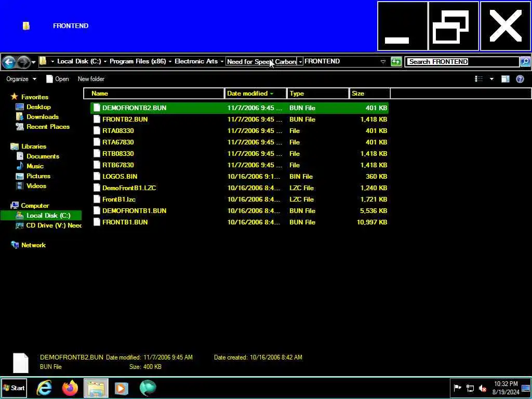Image resolution: width=532 pixels, height=399 pixels.
Task: Sort by the Size column header
Action: click(x=370, y=94)
